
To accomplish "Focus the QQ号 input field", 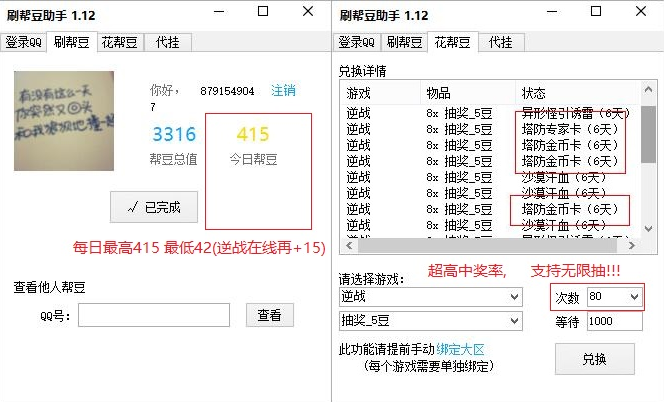I will 153,316.
